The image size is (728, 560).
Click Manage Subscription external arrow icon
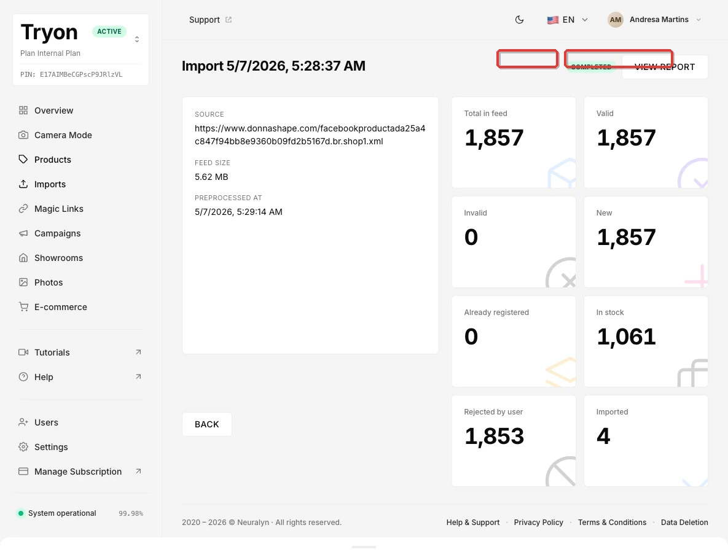[x=138, y=472]
